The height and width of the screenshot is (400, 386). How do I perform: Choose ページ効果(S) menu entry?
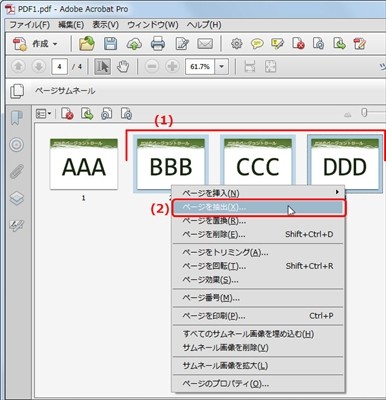(259, 280)
